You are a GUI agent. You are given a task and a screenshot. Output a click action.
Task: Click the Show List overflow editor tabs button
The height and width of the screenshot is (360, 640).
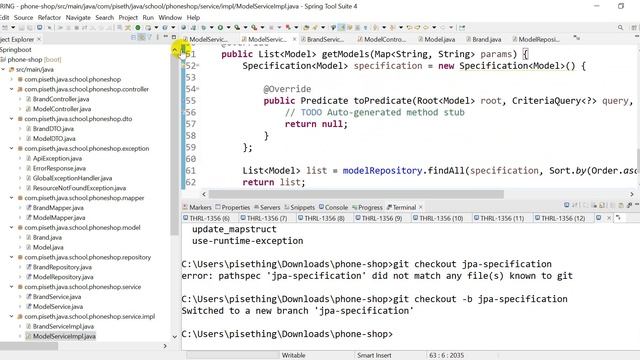576,38
